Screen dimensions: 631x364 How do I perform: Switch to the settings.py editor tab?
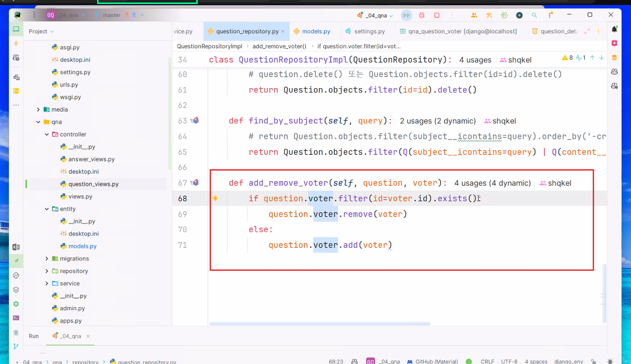[365, 31]
